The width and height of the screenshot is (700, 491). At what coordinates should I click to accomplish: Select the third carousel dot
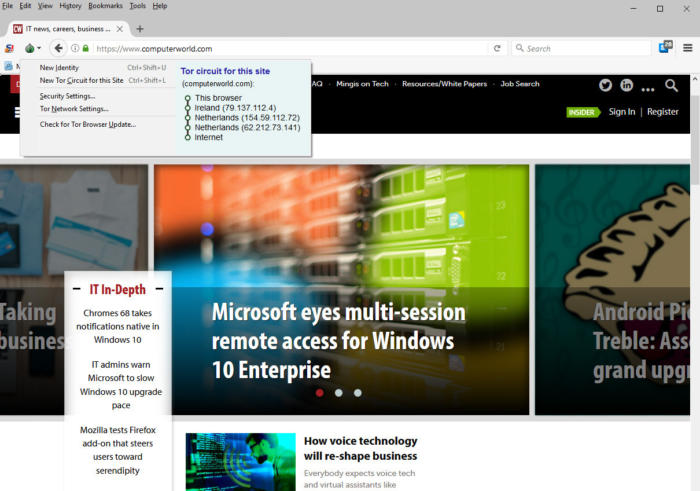(358, 393)
